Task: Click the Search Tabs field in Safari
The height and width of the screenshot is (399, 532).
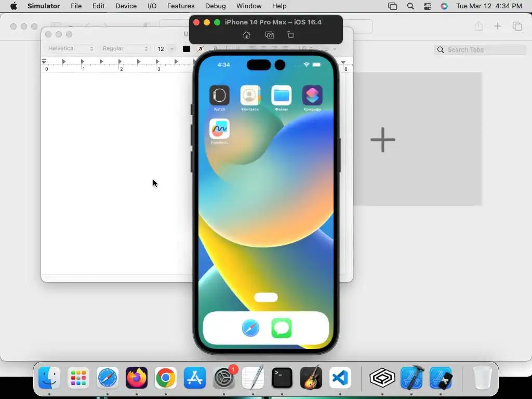Action: pyautogui.click(x=480, y=49)
